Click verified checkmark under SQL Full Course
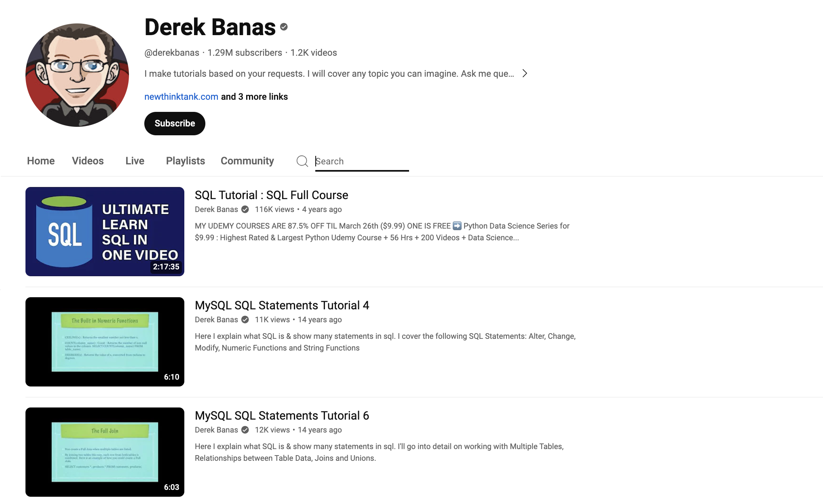Screen dimensions: 823x504 click(x=245, y=209)
